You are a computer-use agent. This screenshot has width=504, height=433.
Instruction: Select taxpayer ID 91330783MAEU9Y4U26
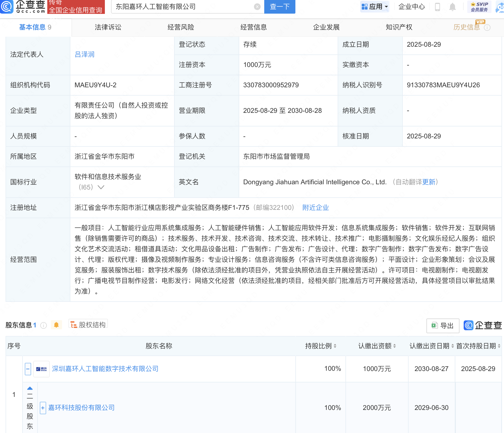(x=443, y=85)
